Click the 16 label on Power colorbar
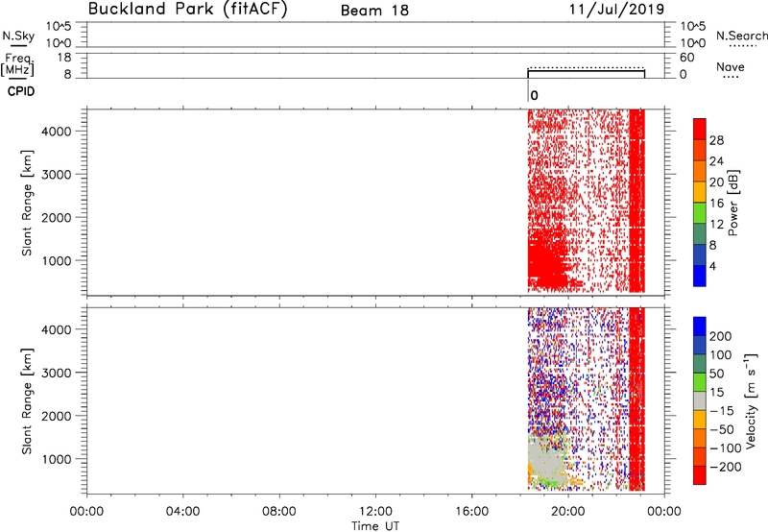This screenshot has width=768, height=532. point(716,204)
